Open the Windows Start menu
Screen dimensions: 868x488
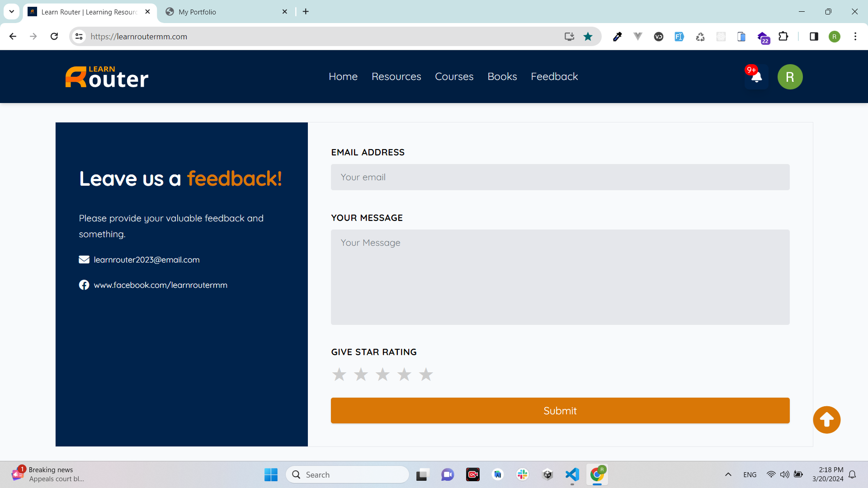coord(271,474)
